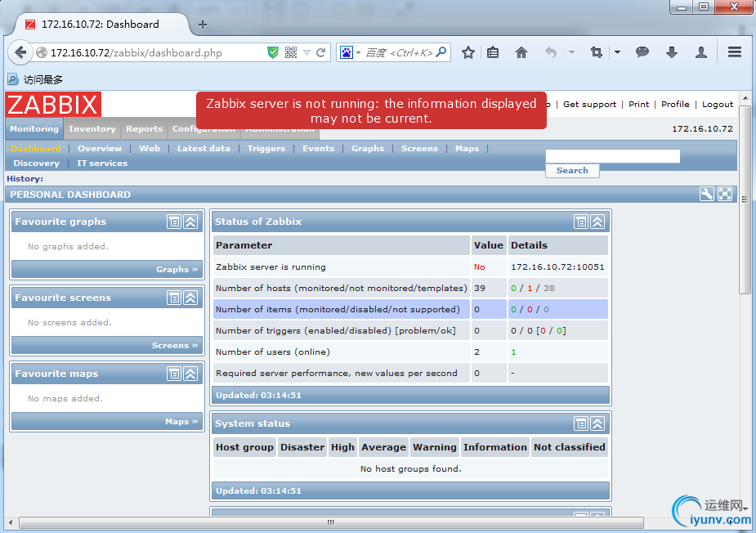This screenshot has height=533, width=756.
Task: Click the red server not running banner
Action: [x=371, y=110]
